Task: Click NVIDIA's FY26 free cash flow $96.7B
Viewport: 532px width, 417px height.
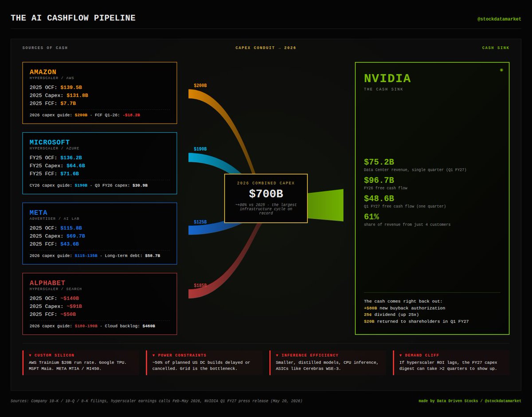Action: pyautogui.click(x=379, y=181)
